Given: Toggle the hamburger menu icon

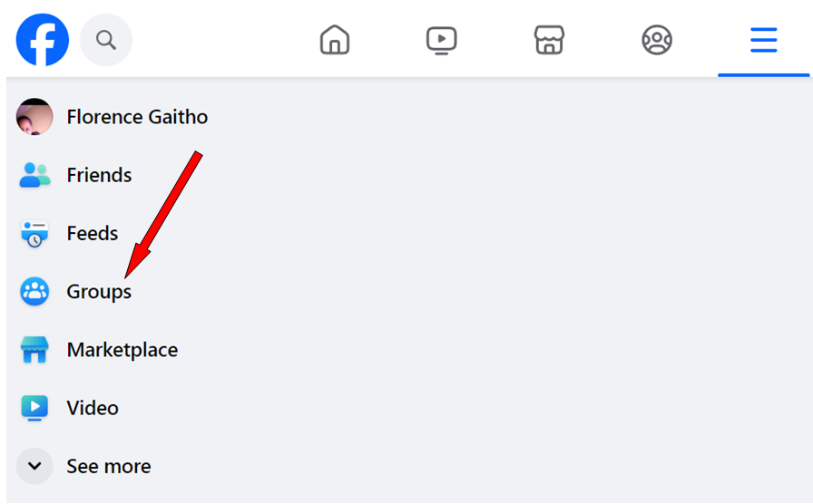Looking at the screenshot, I should click(763, 40).
